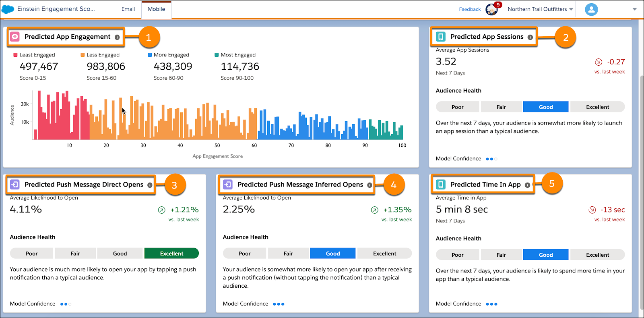Screen dimensions: 644x318
Task: Open the user menu dropdown arrow
Action: [x=635, y=9]
